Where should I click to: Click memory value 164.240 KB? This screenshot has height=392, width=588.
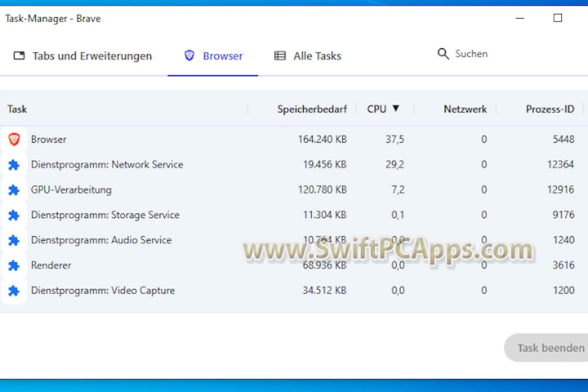click(x=322, y=140)
